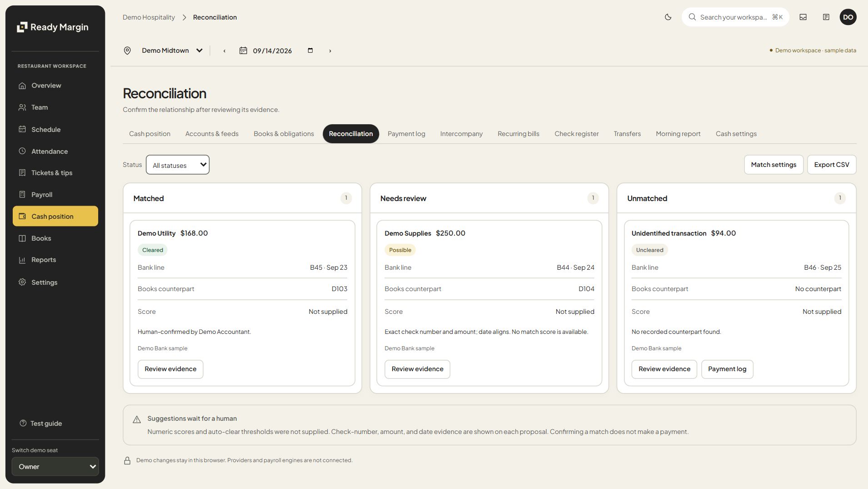
Task: Switch to Check register tab
Action: coord(576,134)
